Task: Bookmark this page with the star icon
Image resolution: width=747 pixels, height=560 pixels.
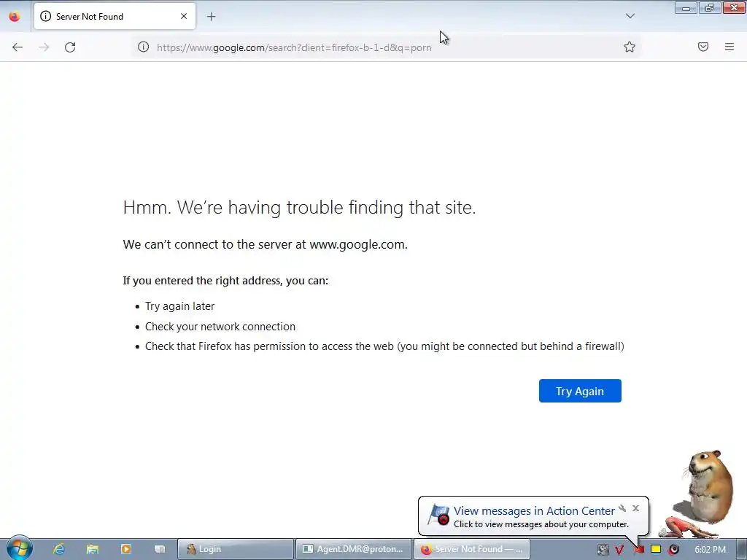Action: 630,47
